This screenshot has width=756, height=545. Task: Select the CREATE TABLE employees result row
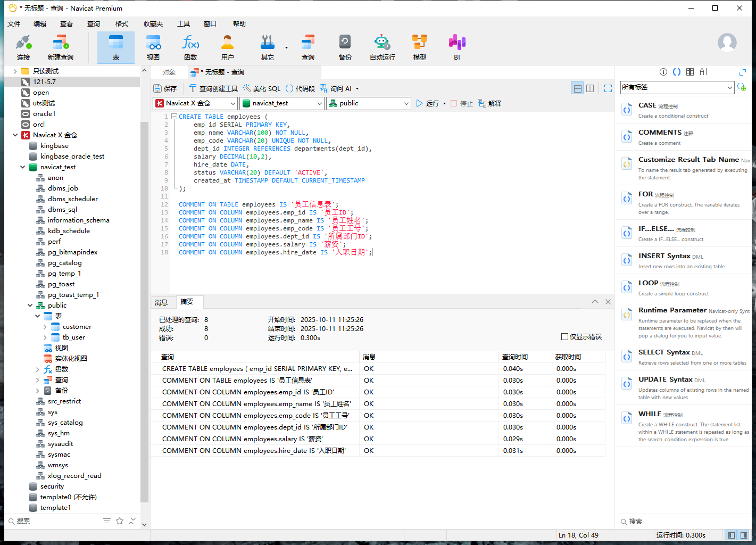click(378, 369)
